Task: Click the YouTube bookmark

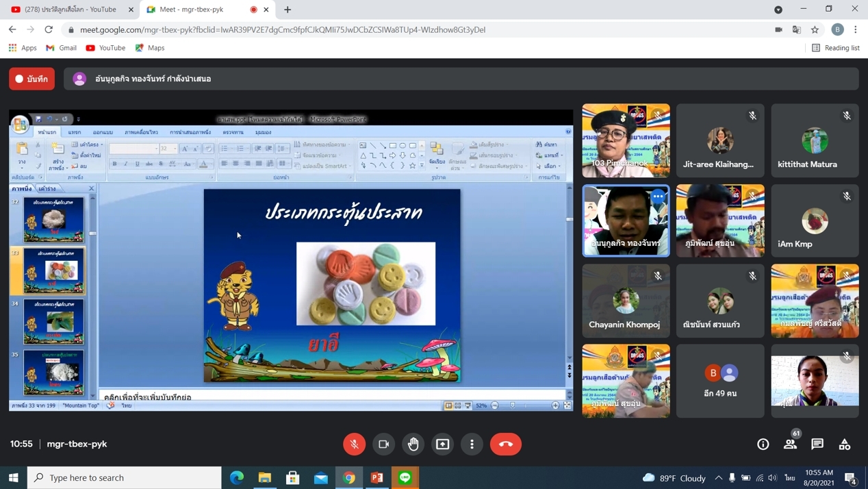Action: point(105,48)
